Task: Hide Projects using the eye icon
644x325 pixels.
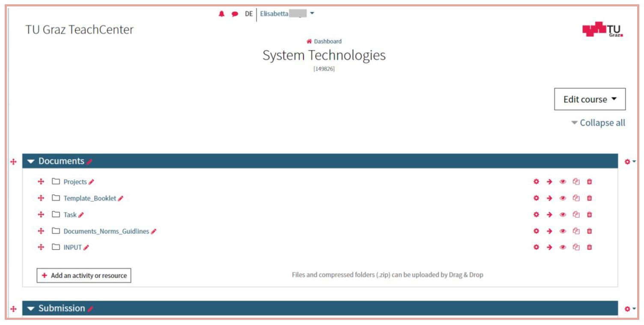Action: 563,182
